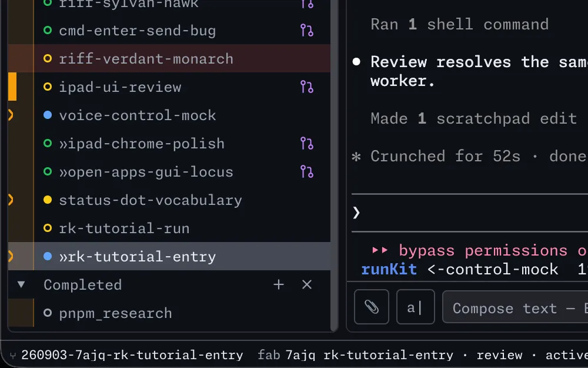
Task: Select the pnpm_research completed session
Action: point(169,313)
